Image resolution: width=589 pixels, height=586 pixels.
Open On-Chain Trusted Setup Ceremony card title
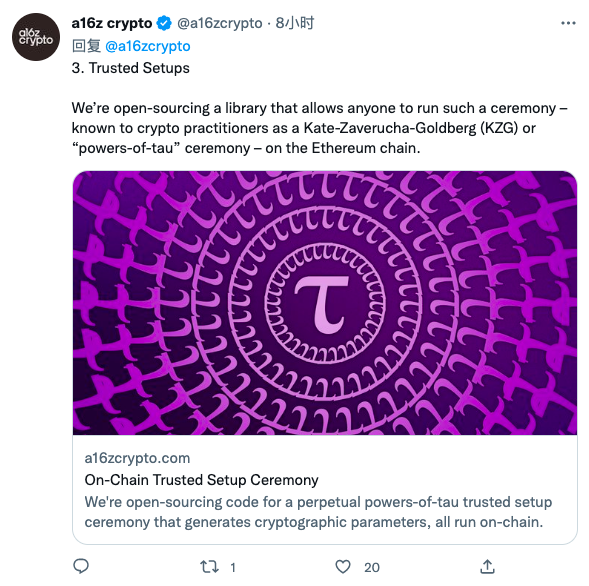coord(201,480)
